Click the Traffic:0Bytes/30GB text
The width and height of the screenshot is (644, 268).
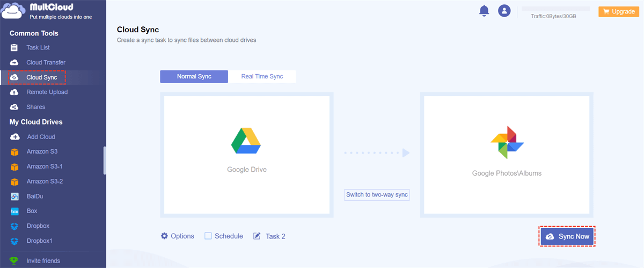click(553, 17)
